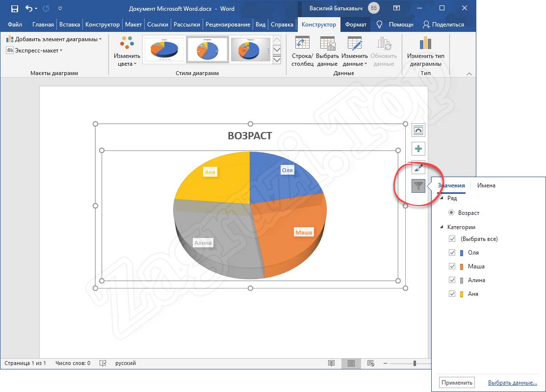The height and width of the screenshot is (392, 546).
Task: Toggle the (Выбрать все) checkbox
Action: tap(452, 239)
